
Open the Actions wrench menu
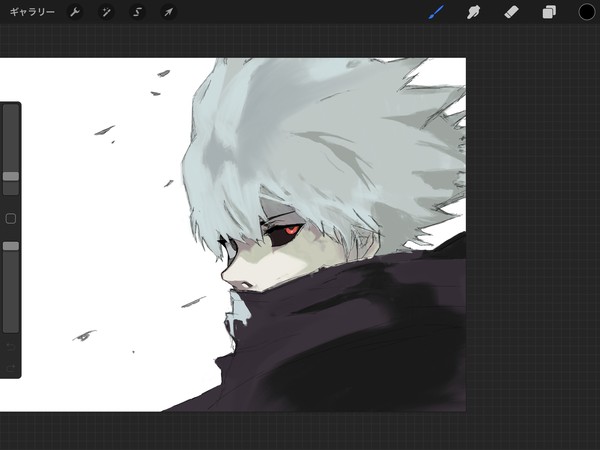pos(75,12)
